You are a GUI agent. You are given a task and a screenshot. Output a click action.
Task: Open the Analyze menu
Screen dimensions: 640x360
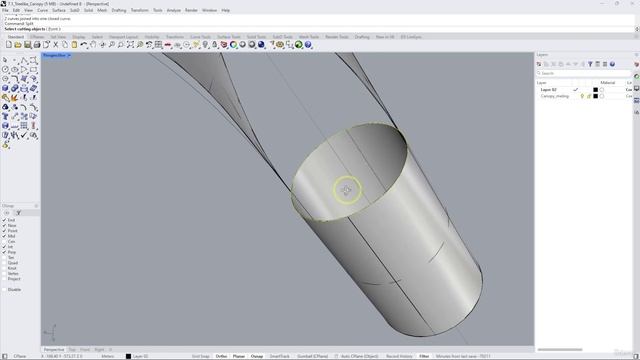(173, 10)
